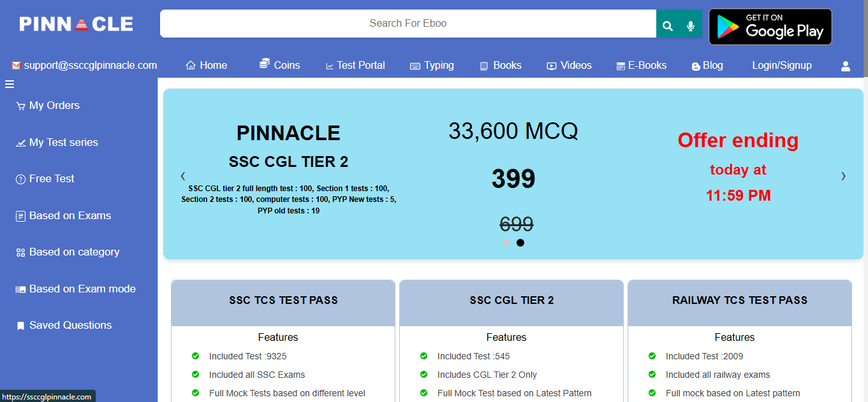
Task: Click the support email address link
Action: point(84,65)
